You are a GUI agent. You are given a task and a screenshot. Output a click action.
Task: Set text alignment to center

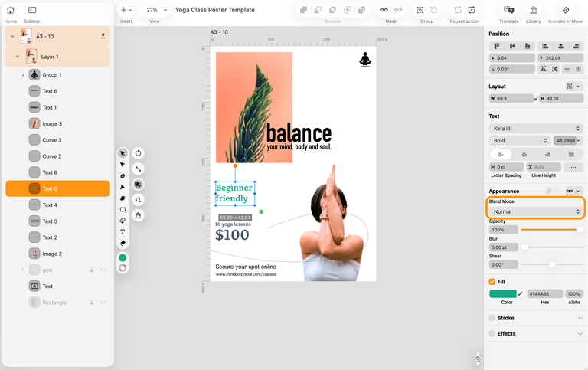pyautogui.click(x=524, y=154)
